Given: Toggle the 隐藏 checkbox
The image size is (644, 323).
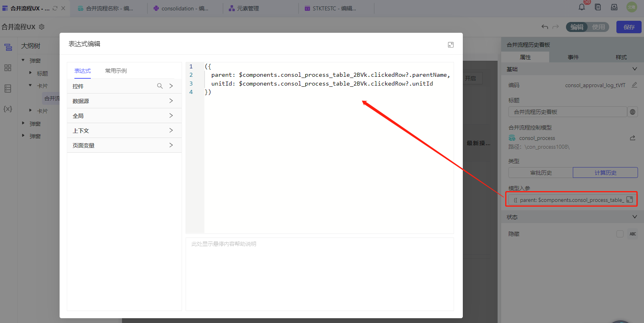Looking at the screenshot, I should pos(620,234).
